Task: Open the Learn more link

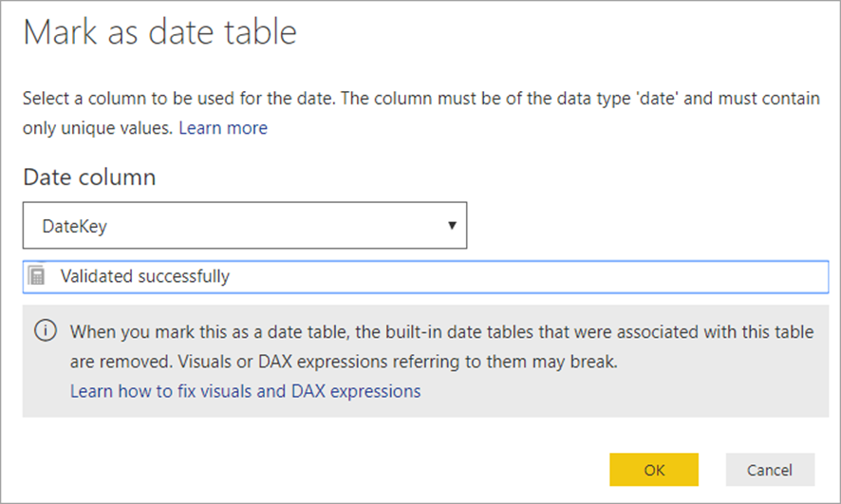Action: click(223, 127)
